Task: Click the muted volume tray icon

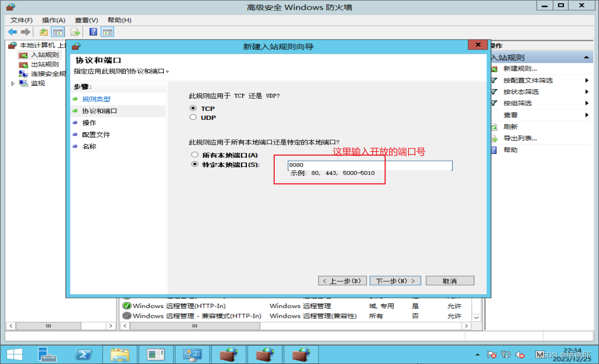Action: 520,355
